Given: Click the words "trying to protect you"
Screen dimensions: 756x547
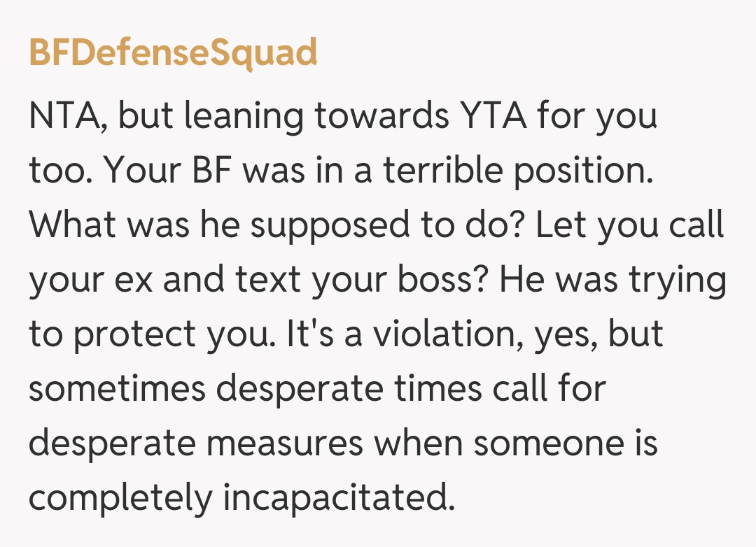Looking at the screenshot, I should [679, 279].
